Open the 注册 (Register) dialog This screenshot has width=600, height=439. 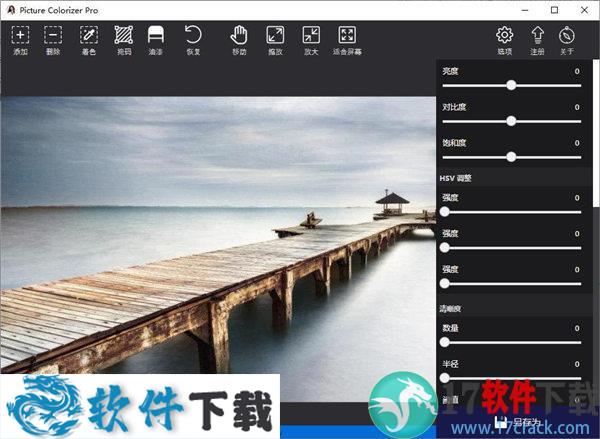(537, 36)
